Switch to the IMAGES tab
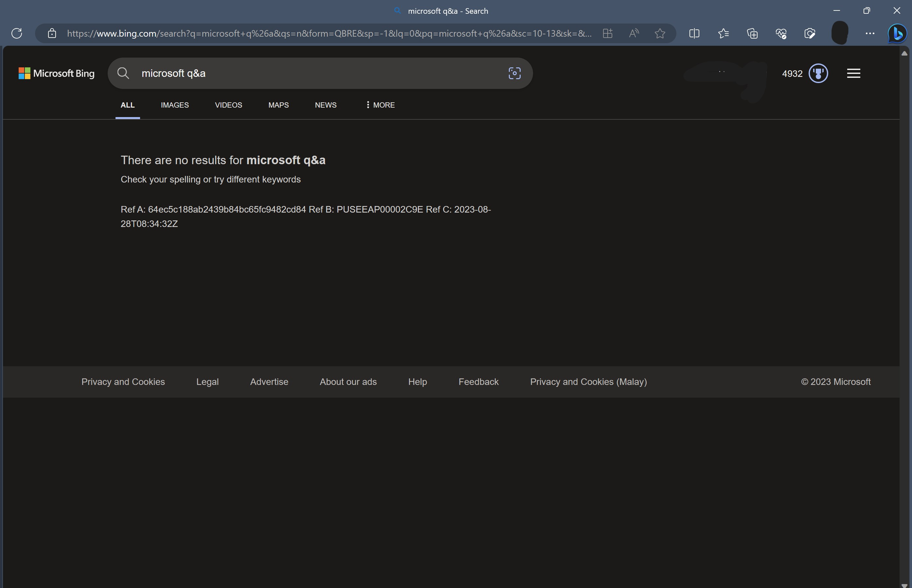Screen dimensions: 912x588 [175, 105]
